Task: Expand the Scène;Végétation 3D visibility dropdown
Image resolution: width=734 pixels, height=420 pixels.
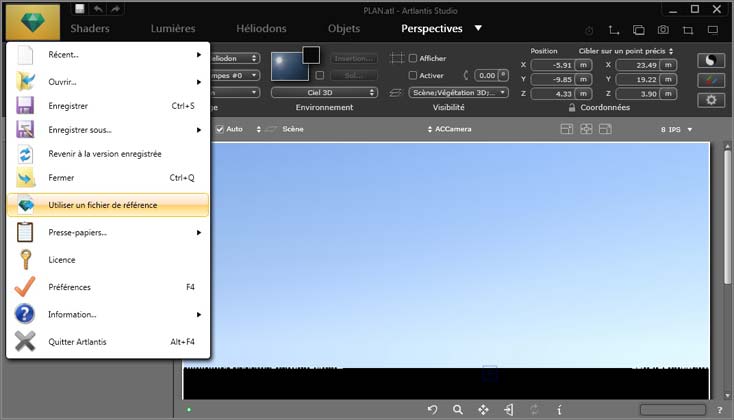Action: (x=458, y=92)
